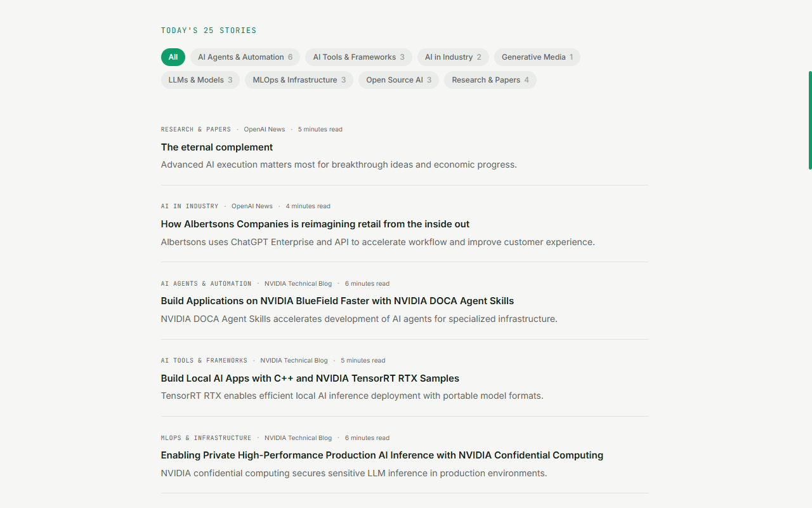The height and width of the screenshot is (508, 812).
Task: Select the All filter chip
Action: 173,57
